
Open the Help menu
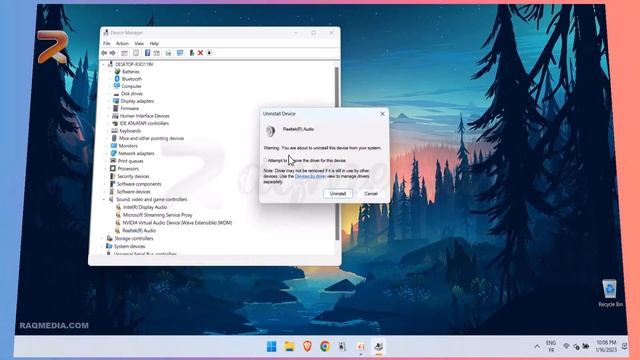(x=154, y=43)
